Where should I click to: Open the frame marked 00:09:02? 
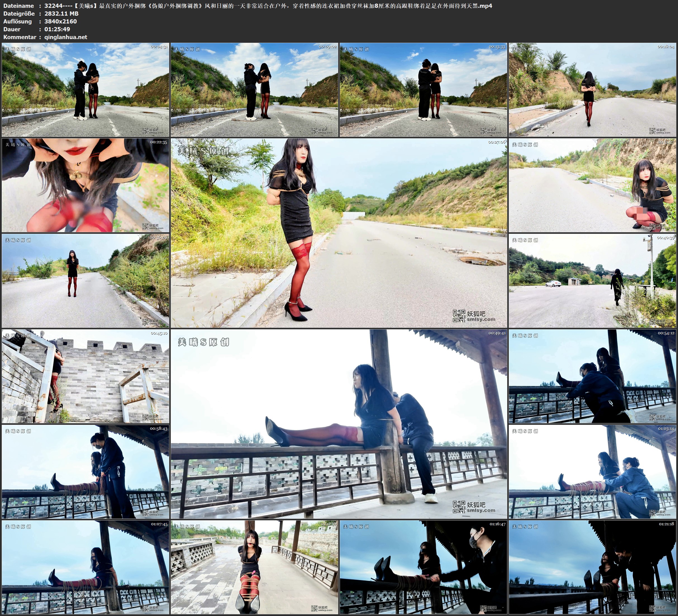click(254, 89)
